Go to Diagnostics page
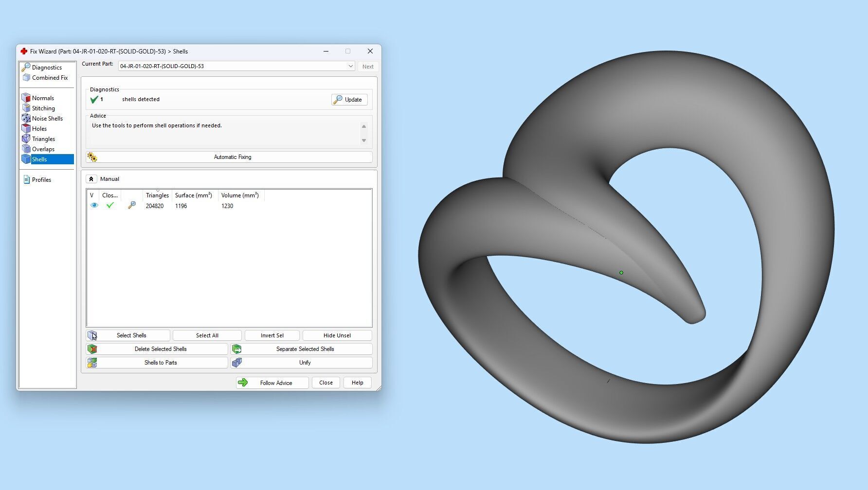868x490 pixels. pos(47,68)
